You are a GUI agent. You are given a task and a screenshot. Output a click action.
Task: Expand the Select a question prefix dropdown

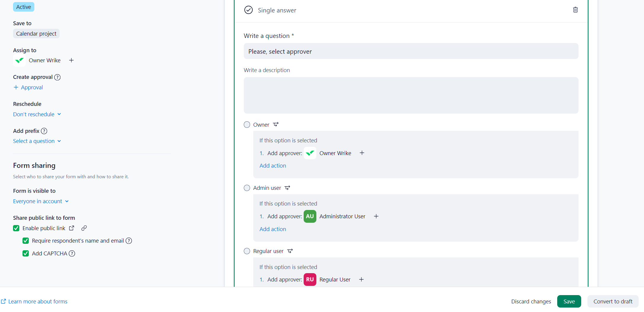pos(37,141)
